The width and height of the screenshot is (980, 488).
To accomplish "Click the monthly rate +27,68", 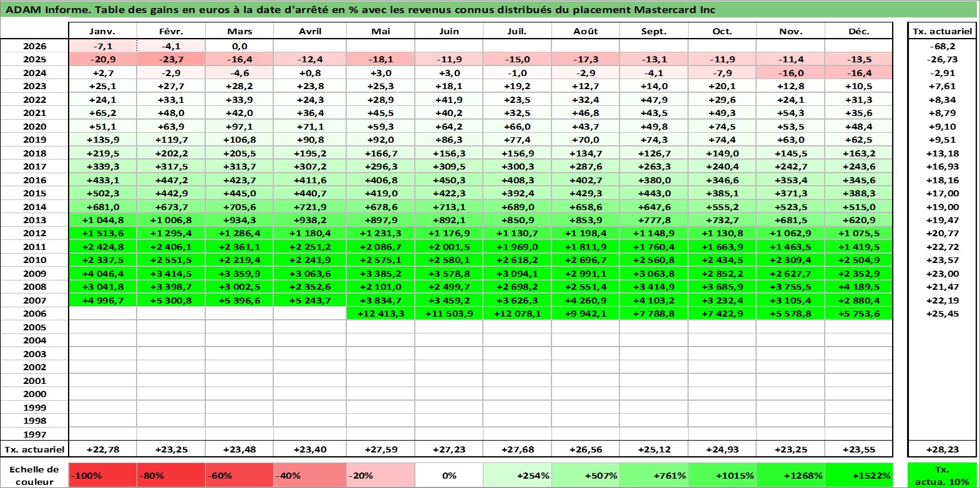I will click(x=517, y=449).
